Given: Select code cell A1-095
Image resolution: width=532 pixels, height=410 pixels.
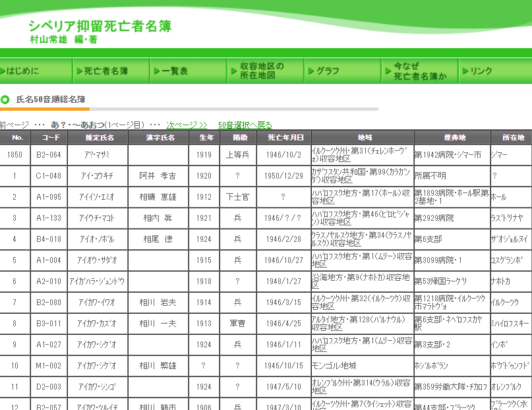Looking at the screenshot, I should tap(49, 197).
